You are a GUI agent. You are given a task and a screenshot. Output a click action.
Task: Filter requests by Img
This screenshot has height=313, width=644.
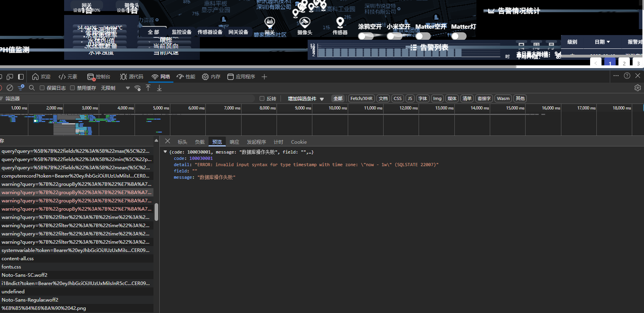coord(437,98)
